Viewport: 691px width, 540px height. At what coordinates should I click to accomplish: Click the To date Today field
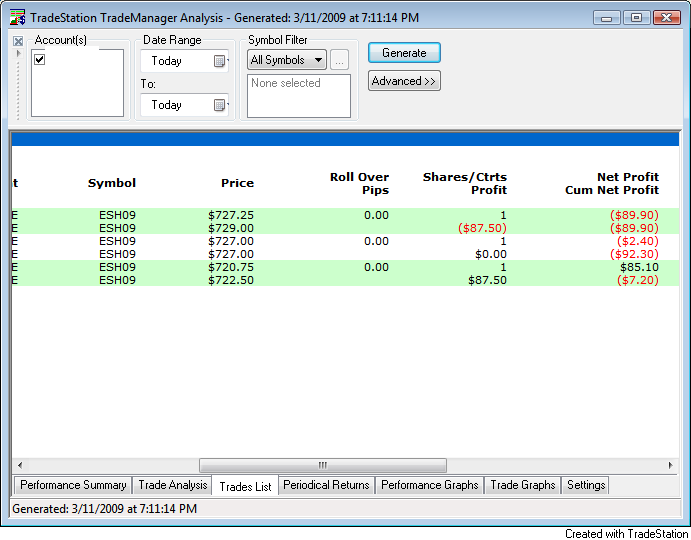click(184, 105)
